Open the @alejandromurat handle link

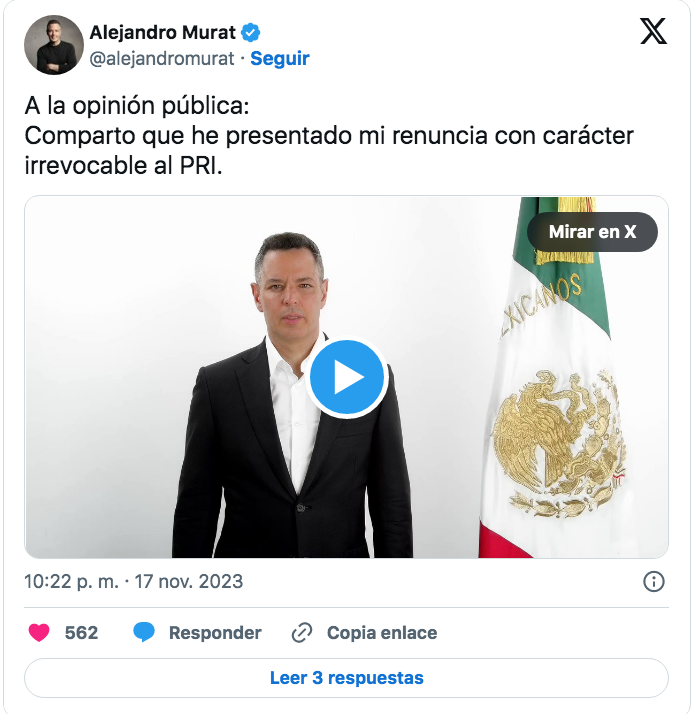point(162,58)
